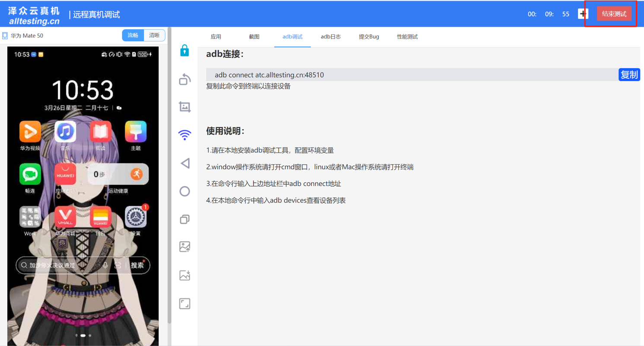Screen dimensions: 644x346
Task: Click the download image icon
Action: point(185,275)
